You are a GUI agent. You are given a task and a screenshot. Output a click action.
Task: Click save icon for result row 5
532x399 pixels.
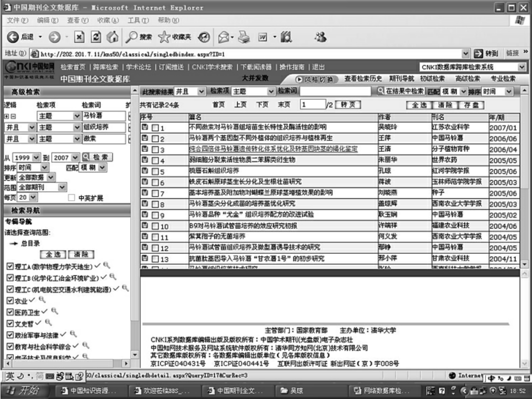(145, 171)
